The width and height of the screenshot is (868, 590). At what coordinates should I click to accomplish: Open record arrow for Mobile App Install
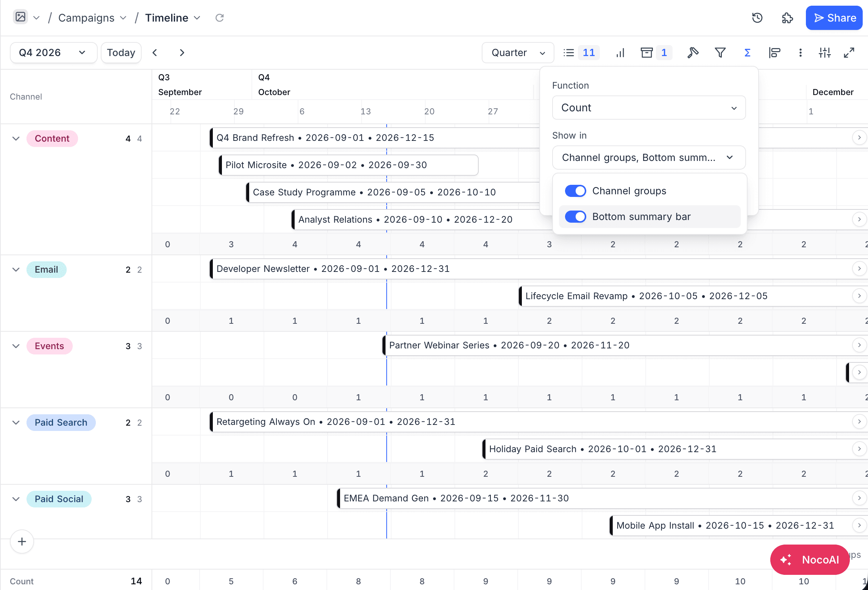859,525
